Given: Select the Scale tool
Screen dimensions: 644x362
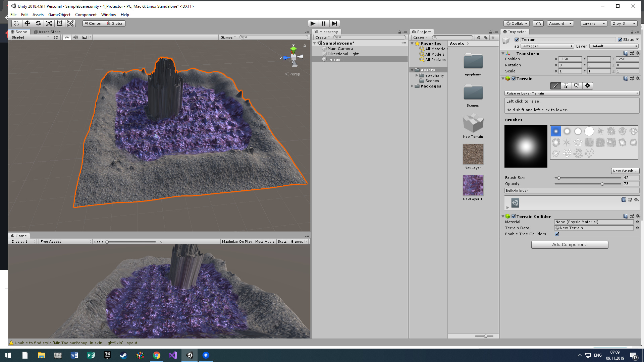Looking at the screenshot, I should coord(49,23).
